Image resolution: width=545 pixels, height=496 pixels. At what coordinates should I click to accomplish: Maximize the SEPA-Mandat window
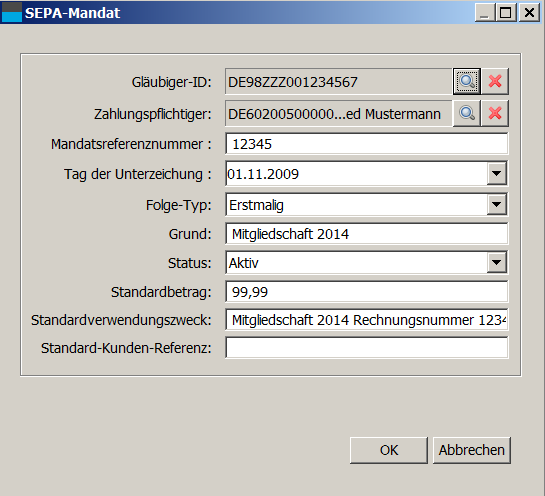(506, 13)
